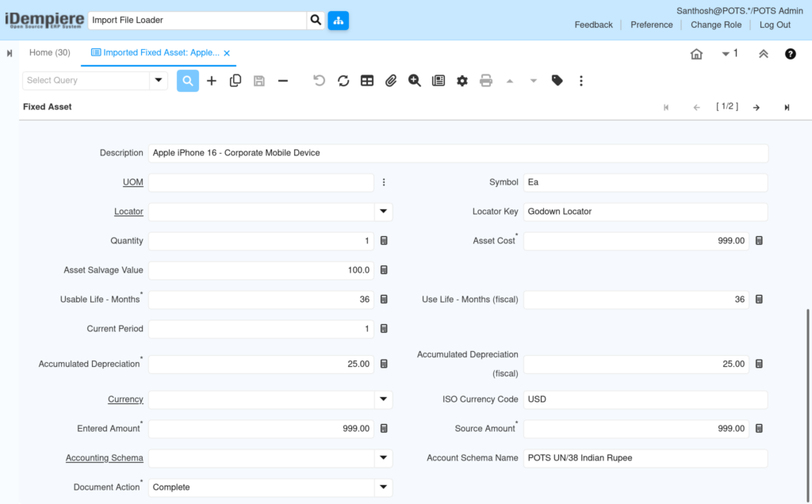Click Account Schema Name field

[645, 458]
